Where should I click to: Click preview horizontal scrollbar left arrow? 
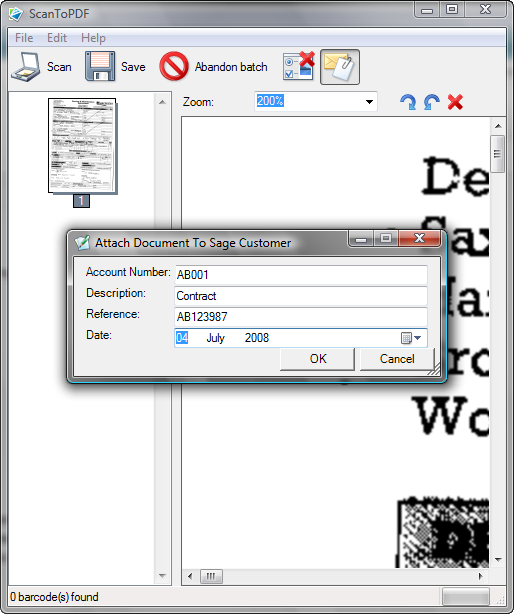(x=190, y=576)
